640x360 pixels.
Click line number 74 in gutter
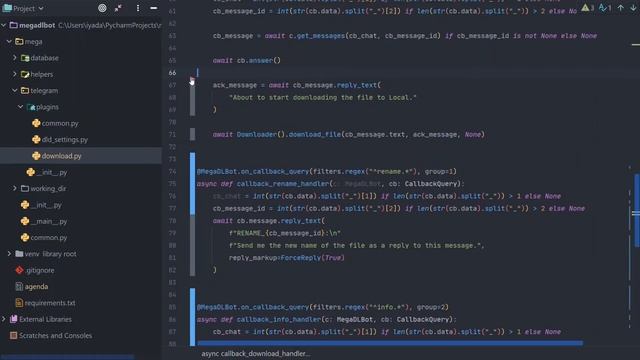[x=172, y=171]
